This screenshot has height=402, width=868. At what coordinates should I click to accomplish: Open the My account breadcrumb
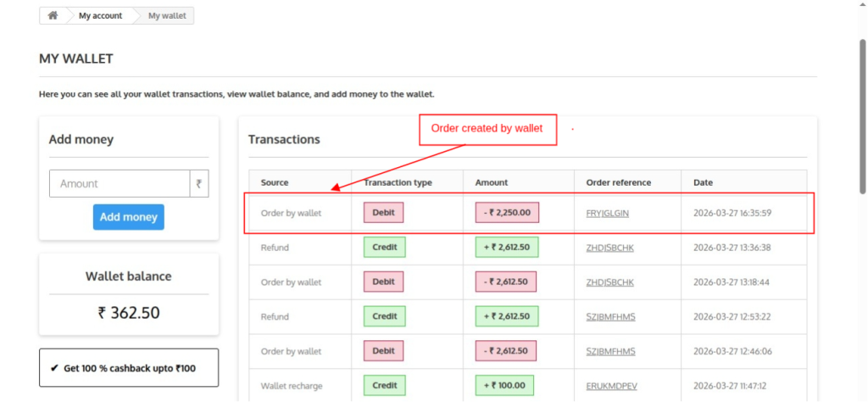click(100, 15)
